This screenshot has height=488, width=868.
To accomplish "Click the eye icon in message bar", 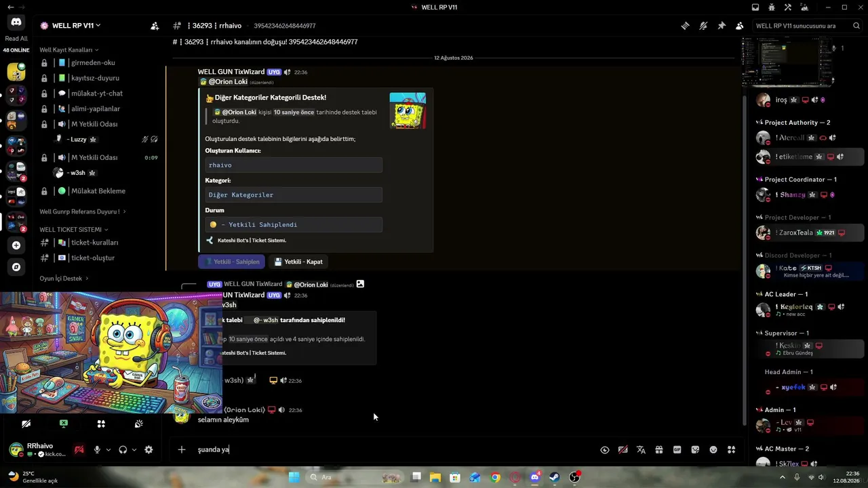I will point(605,449).
